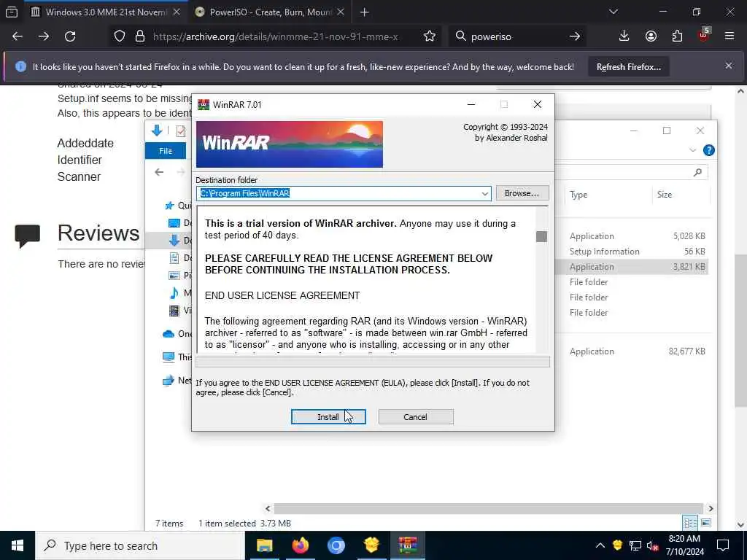Select the 5,028 KB Application row
The image size is (747, 560).
pos(638,236)
